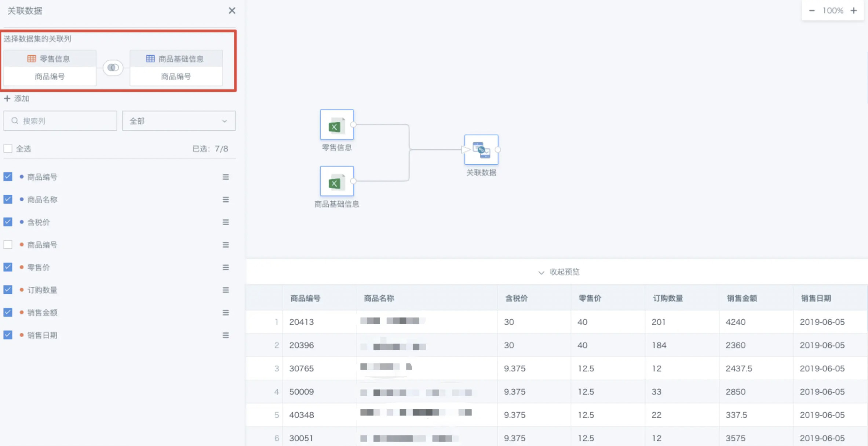Zoom in with the plus icon

[x=854, y=11]
